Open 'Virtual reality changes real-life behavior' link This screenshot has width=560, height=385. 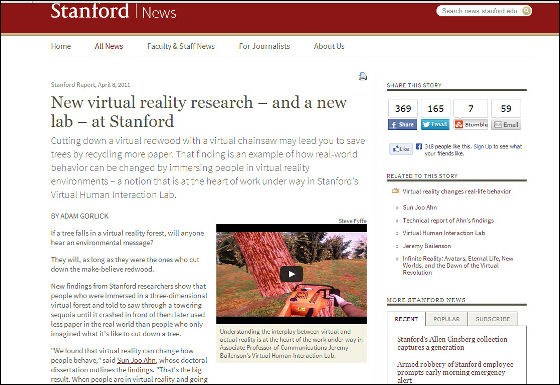tap(457, 191)
